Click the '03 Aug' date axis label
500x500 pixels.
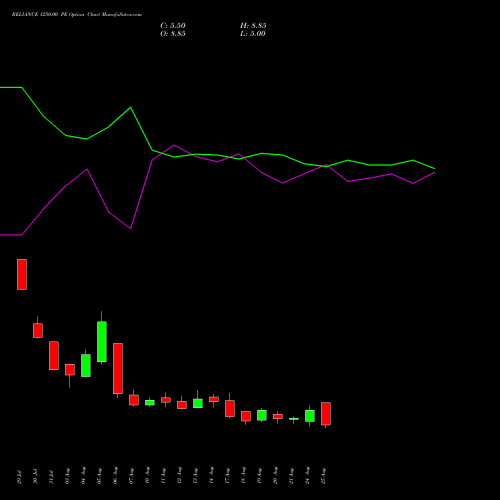pyautogui.click(x=67, y=476)
